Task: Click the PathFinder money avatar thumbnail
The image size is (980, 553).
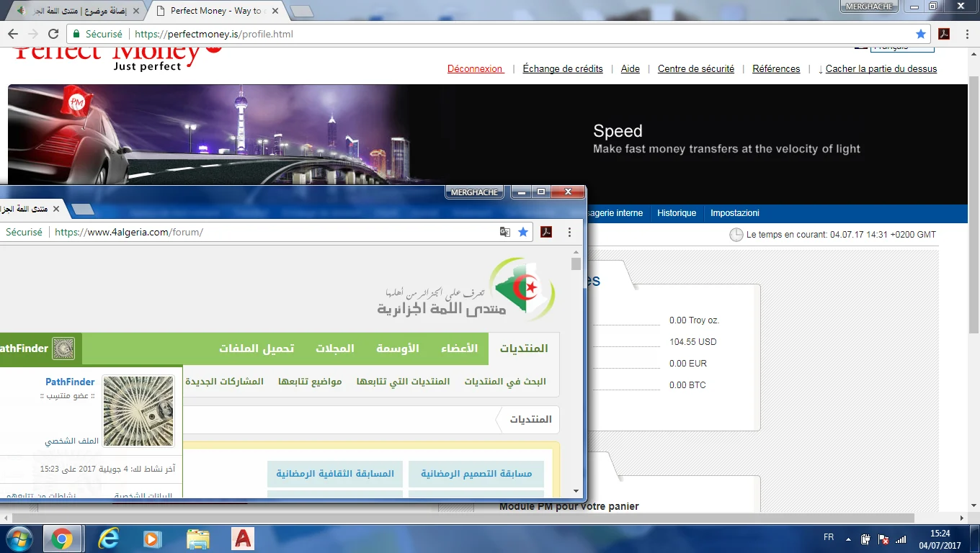Action: coord(138,410)
